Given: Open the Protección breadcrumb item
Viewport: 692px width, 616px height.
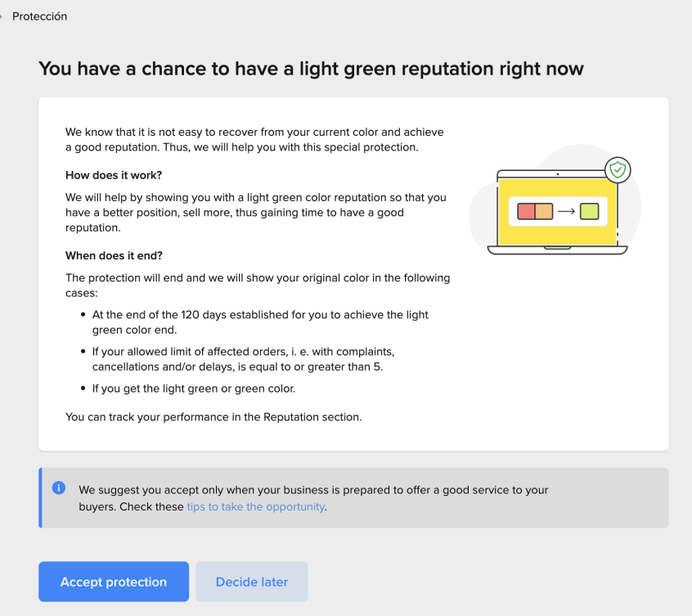Looking at the screenshot, I should point(39,16).
